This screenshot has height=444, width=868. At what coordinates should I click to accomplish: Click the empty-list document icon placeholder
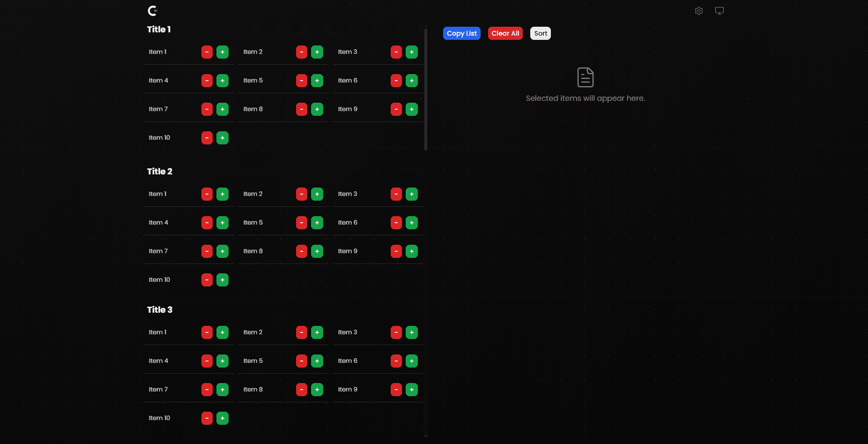click(x=585, y=77)
